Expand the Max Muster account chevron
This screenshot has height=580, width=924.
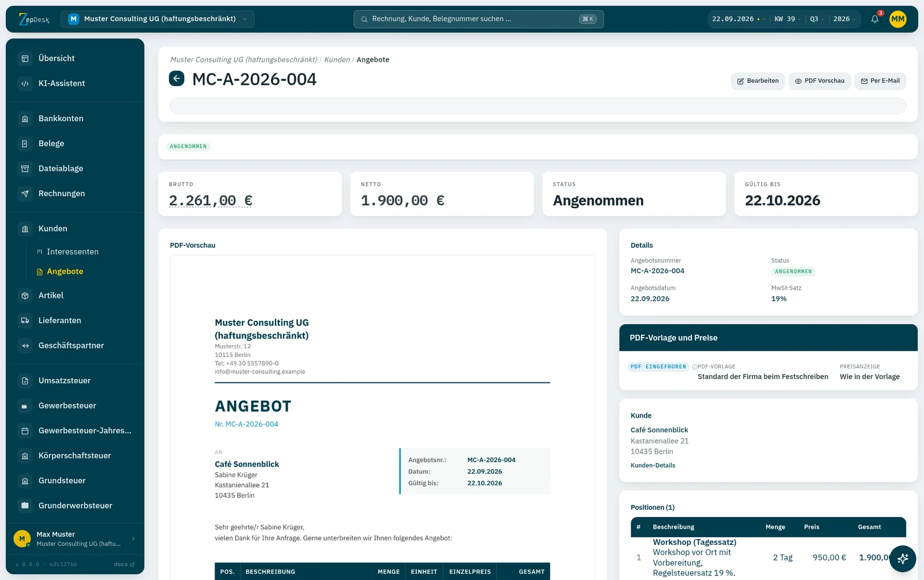[133, 539]
